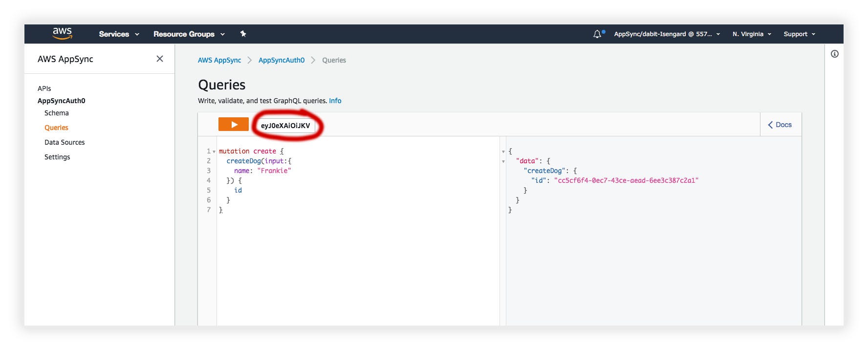Click the AWS logo home icon
Screen dimensions: 868x350
[62, 33]
